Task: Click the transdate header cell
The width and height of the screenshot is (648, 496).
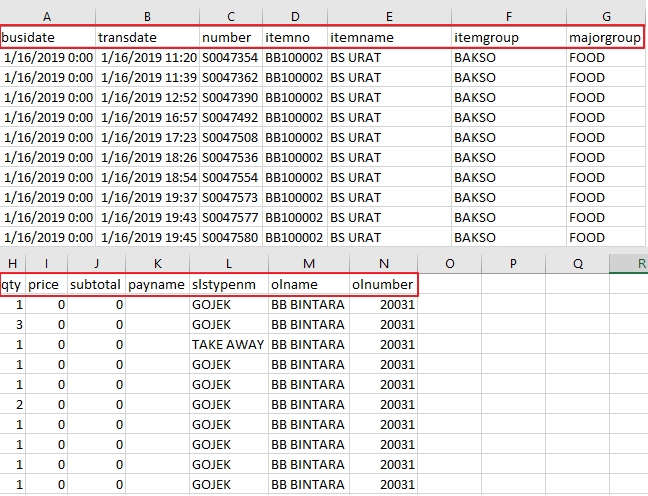Action: [147, 37]
